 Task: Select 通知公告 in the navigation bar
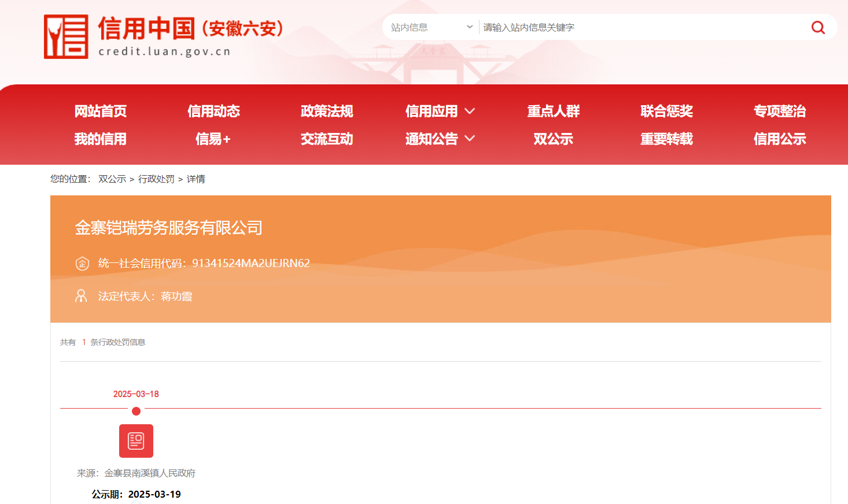pos(432,139)
